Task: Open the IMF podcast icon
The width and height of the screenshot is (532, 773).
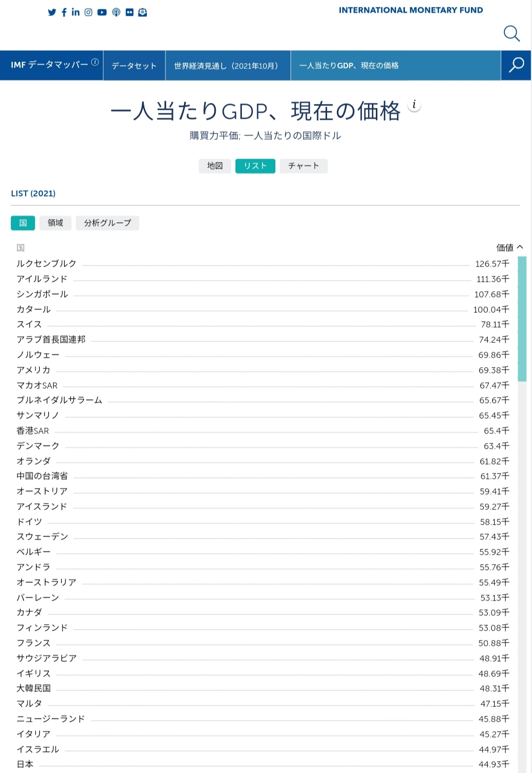Action: coord(116,12)
